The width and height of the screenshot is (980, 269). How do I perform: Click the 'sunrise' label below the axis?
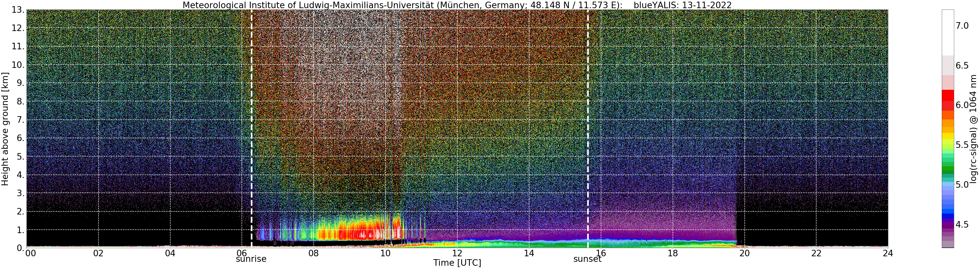251,259
